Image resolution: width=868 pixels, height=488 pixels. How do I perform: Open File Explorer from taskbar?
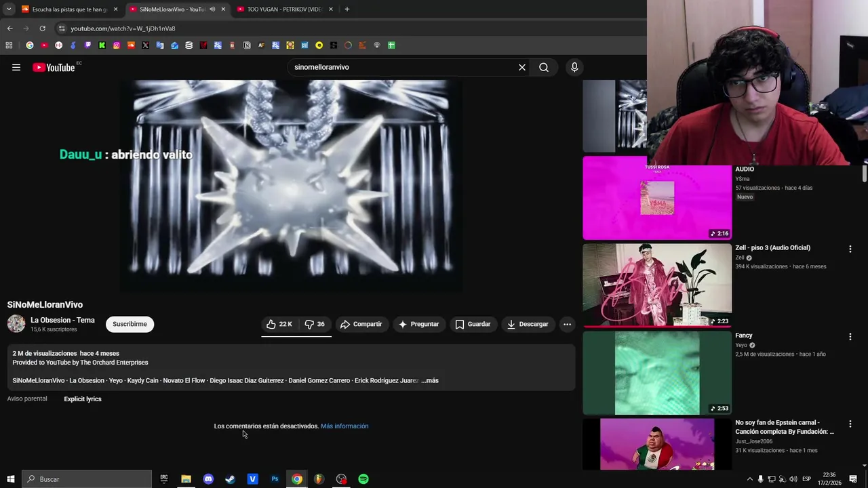(x=186, y=479)
